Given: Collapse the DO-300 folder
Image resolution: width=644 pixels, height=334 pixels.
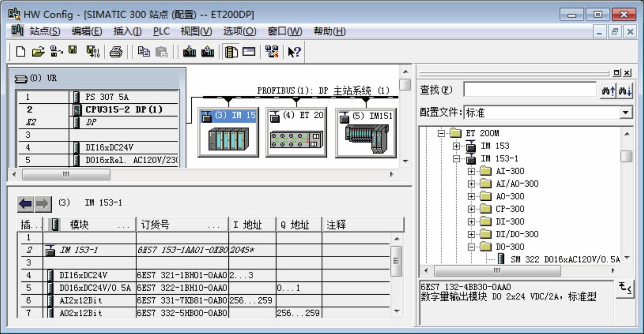Looking at the screenshot, I should click(x=471, y=247).
